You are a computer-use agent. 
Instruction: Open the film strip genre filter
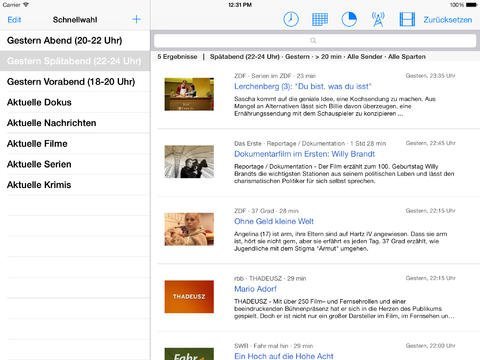click(x=407, y=20)
